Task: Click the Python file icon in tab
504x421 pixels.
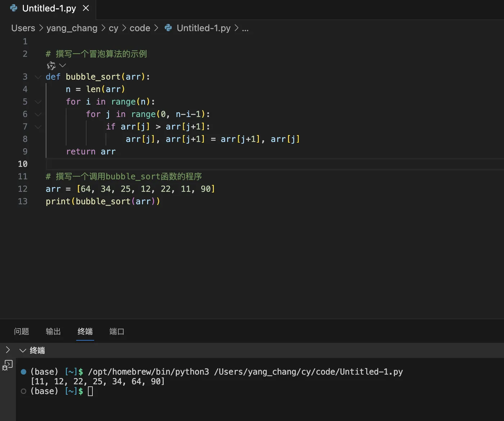Action: point(14,8)
